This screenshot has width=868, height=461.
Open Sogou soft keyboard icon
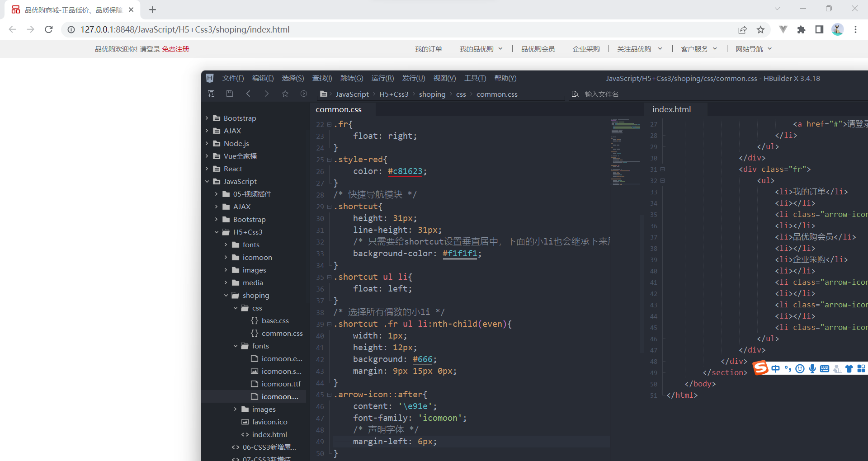[x=825, y=368]
